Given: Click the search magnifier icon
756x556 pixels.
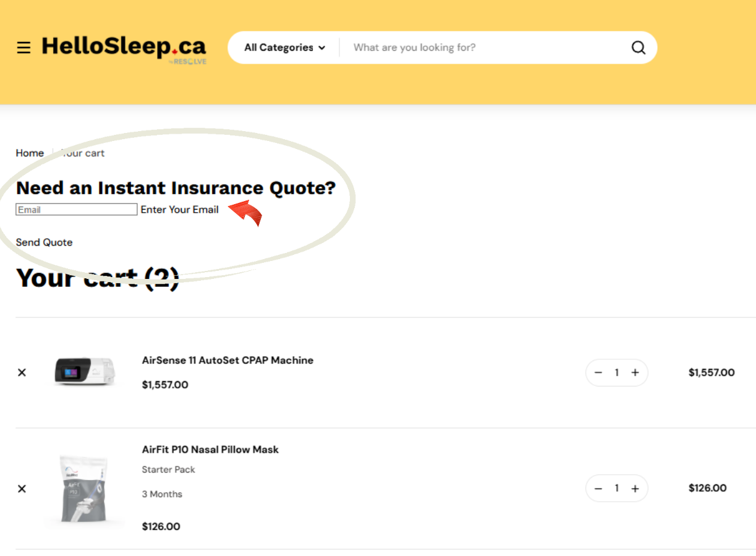Looking at the screenshot, I should pyautogui.click(x=638, y=47).
